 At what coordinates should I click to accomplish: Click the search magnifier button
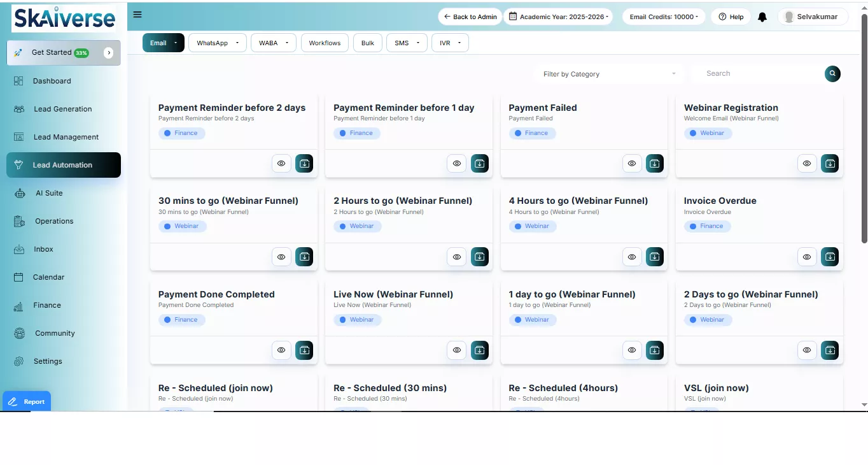pos(832,74)
